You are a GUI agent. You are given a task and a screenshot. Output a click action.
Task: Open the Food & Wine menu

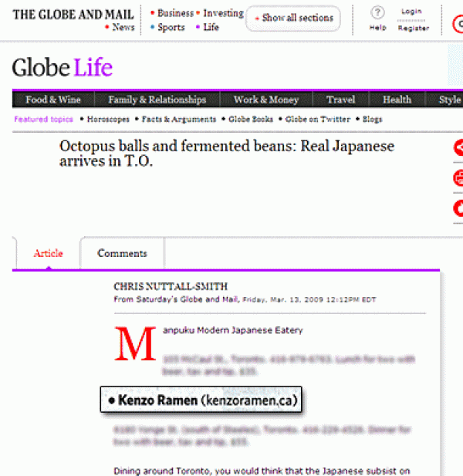[52, 100]
